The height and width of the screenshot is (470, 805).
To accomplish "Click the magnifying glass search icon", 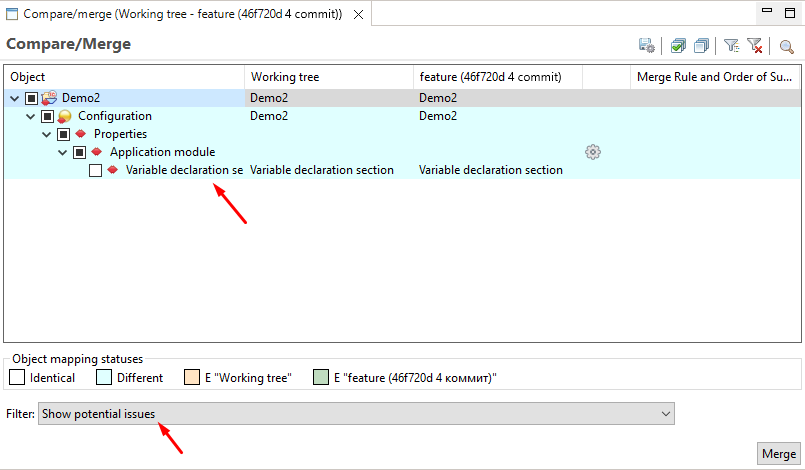I will tap(787, 46).
